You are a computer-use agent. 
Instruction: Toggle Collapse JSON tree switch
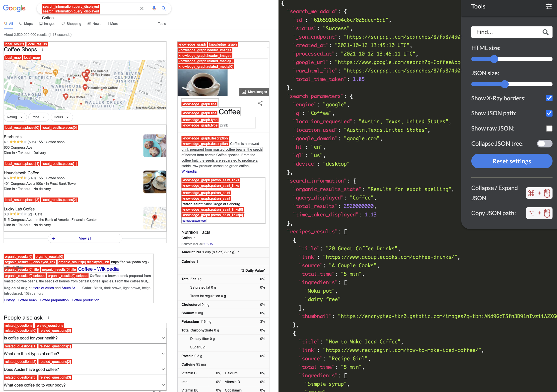click(x=545, y=144)
